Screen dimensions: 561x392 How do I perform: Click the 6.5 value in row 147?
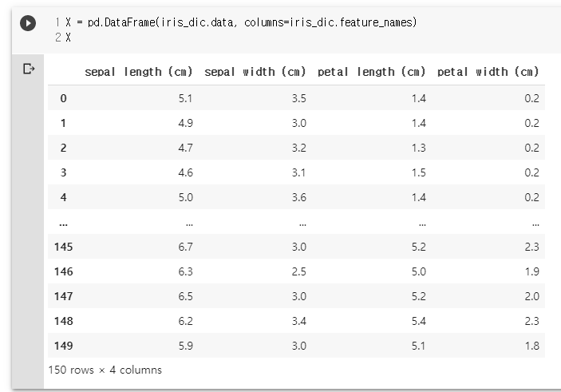(x=185, y=296)
